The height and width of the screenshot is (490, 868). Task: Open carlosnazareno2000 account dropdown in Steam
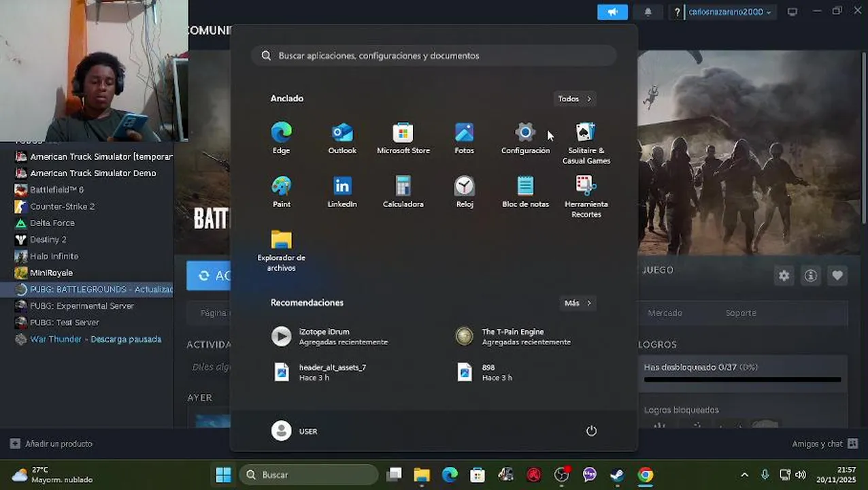pos(730,12)
